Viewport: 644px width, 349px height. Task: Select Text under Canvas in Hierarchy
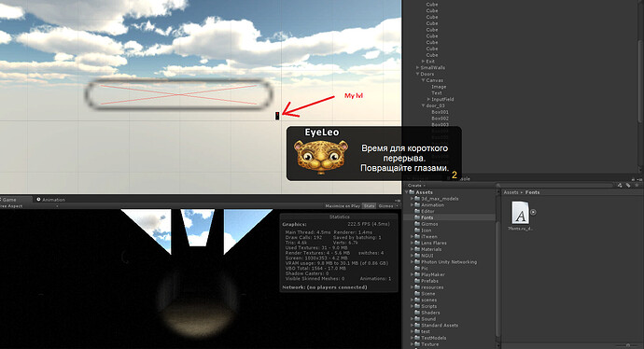(x=436, y=93)
